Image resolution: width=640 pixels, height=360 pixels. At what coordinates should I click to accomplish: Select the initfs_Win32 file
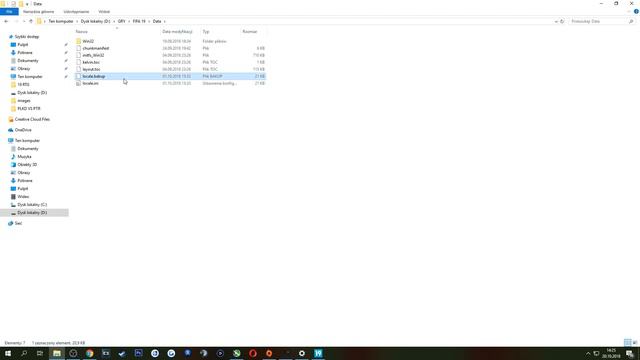[170, 55]
